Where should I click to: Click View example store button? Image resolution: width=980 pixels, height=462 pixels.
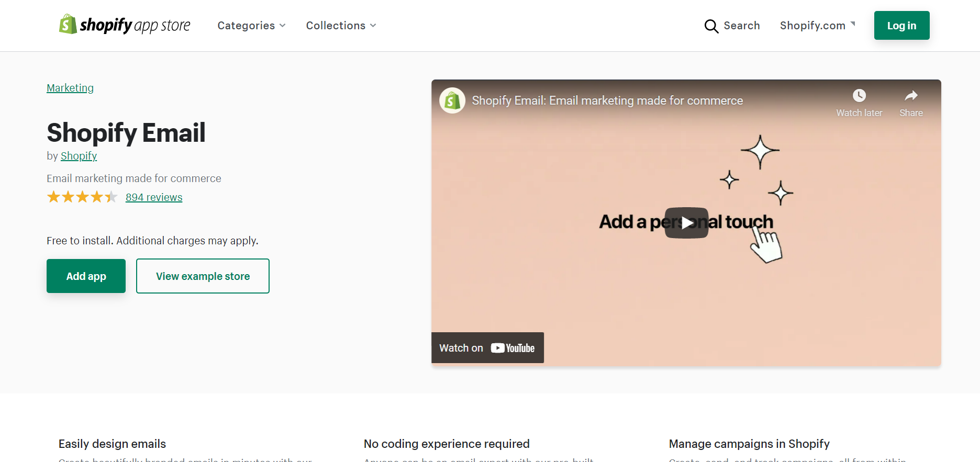pos(203,276)
